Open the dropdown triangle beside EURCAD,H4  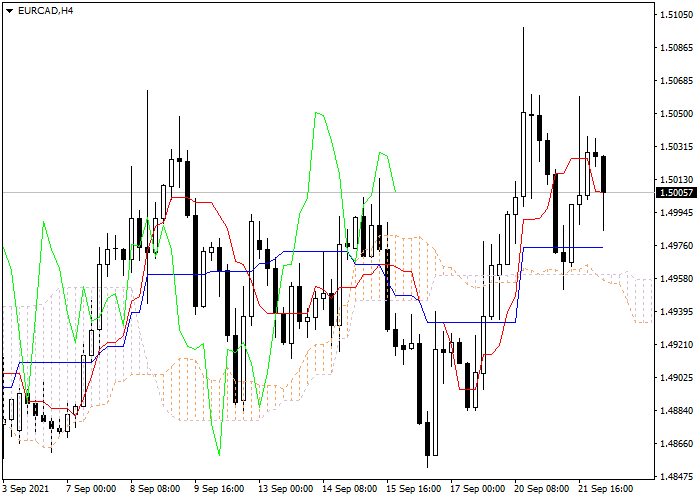(x=9, y=11)
